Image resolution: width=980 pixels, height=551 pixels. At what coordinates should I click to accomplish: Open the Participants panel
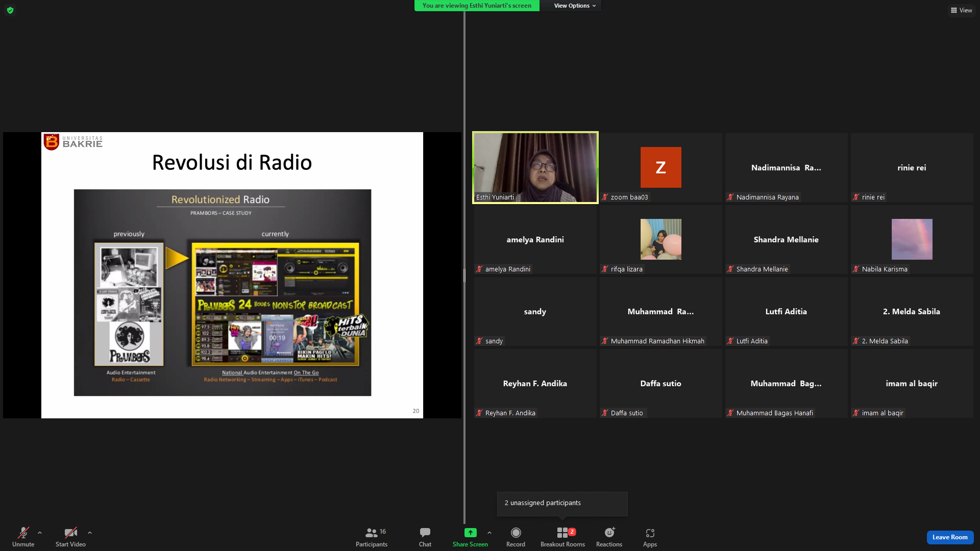tap(372, 537)
